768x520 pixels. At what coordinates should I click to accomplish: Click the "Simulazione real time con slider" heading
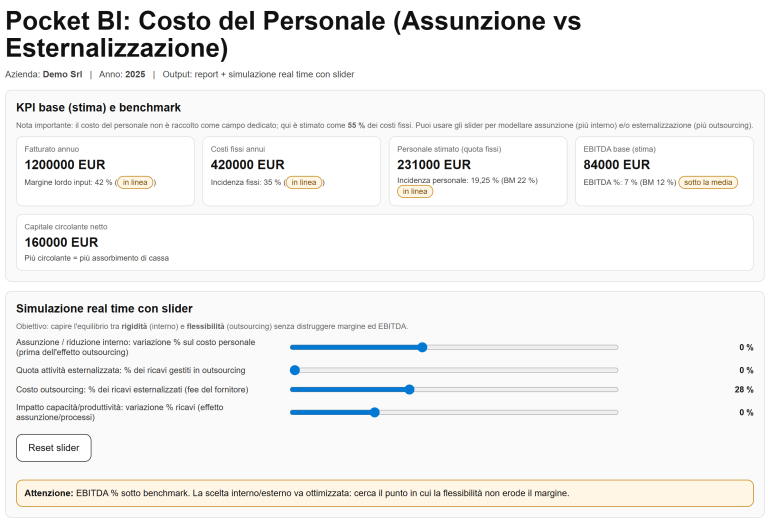(x=104, y=308)
